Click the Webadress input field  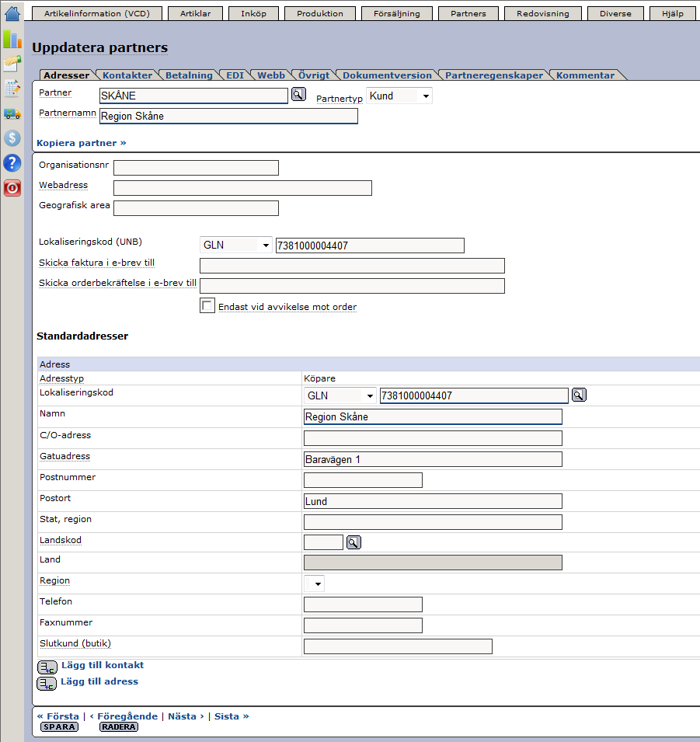243,188
